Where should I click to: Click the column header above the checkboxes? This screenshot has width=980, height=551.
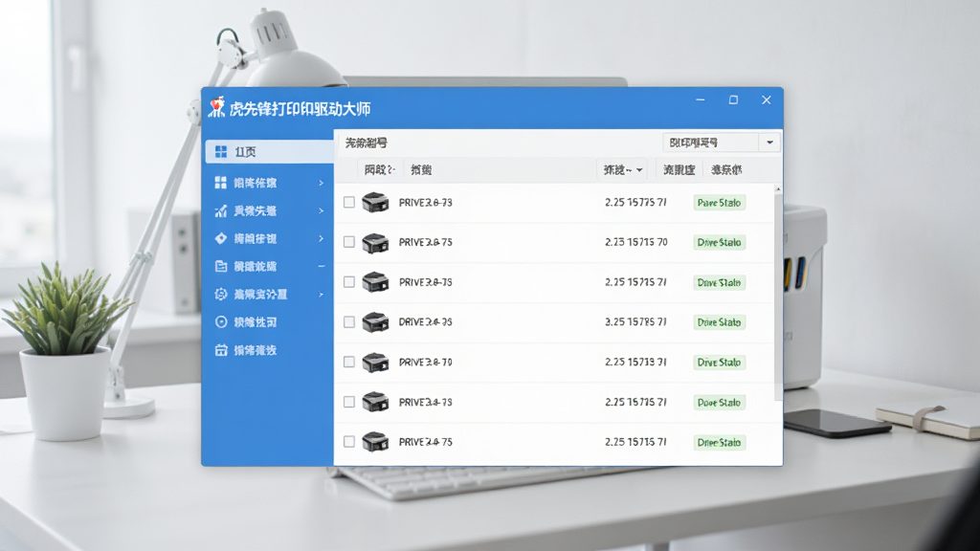click(x=379, y=170)
